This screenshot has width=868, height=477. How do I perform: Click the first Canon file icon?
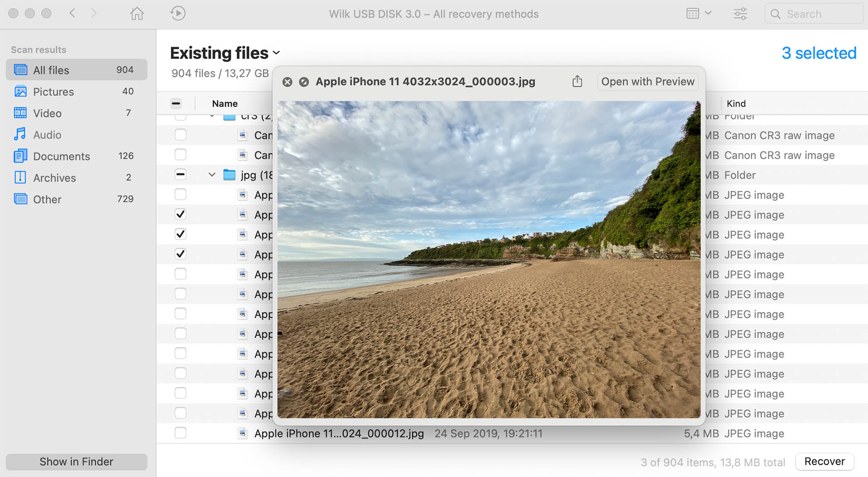point(243,135)
